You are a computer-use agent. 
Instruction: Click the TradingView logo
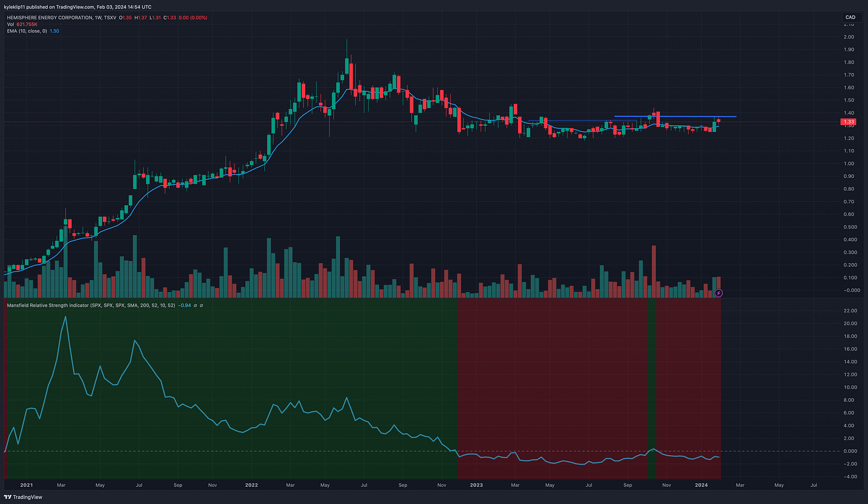[23, 497]
